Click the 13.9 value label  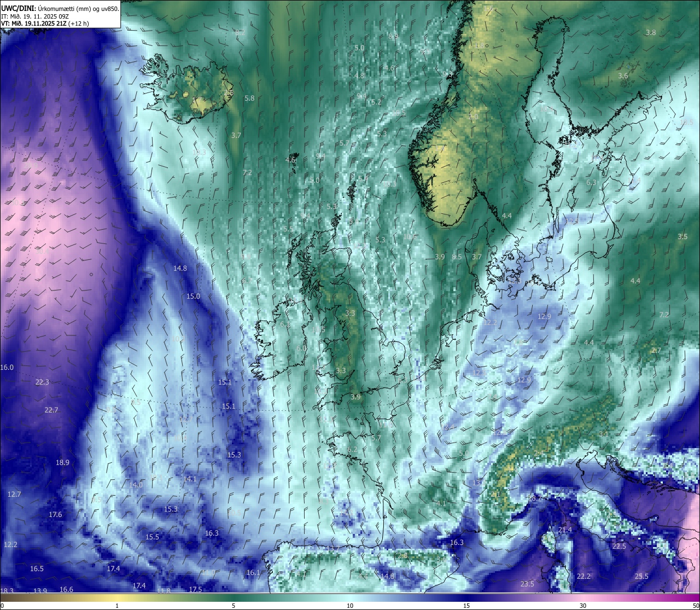coord(40,591)
